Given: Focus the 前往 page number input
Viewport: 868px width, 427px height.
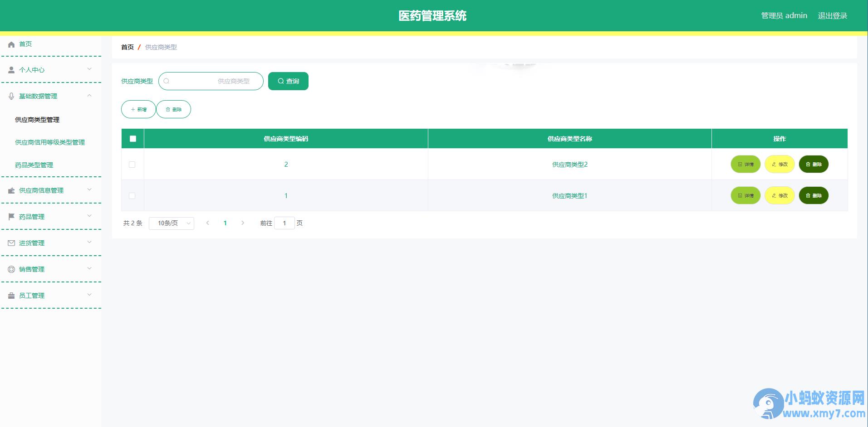Looking at the screenshot, I should 284,223.
